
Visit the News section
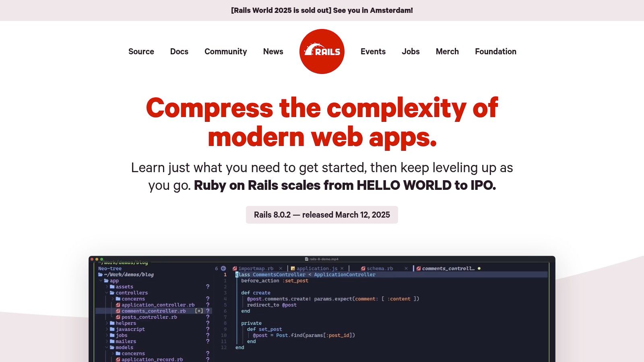[x=273, y=51]
